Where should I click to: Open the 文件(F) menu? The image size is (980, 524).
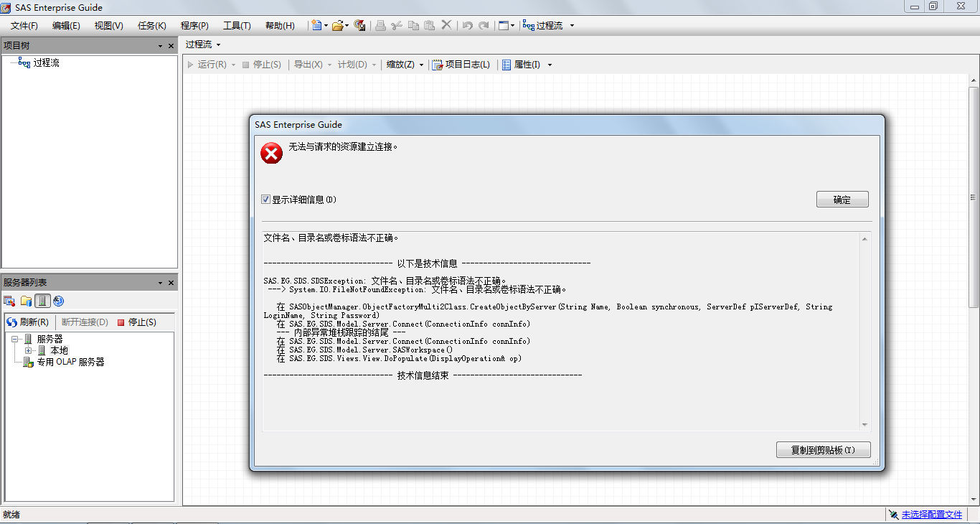point(24,26)
